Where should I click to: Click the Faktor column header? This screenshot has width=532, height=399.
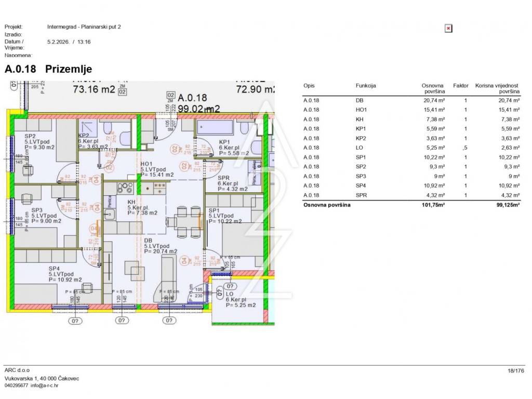tap(460, 86)
